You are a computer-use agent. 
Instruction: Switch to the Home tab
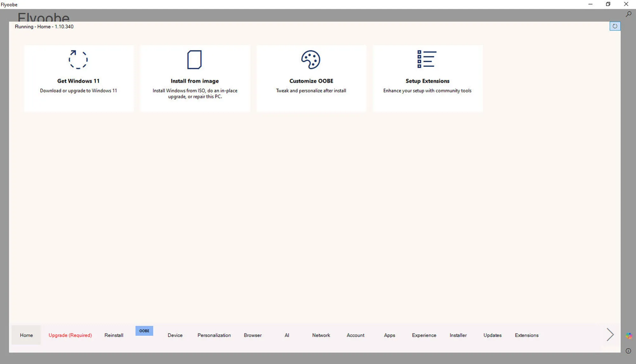[26, 335]
